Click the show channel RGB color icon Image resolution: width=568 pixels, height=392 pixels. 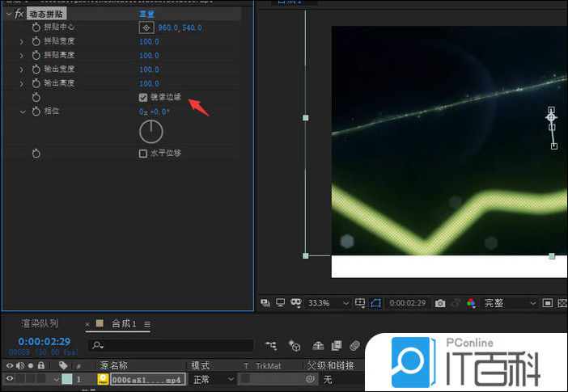(471, 303)
